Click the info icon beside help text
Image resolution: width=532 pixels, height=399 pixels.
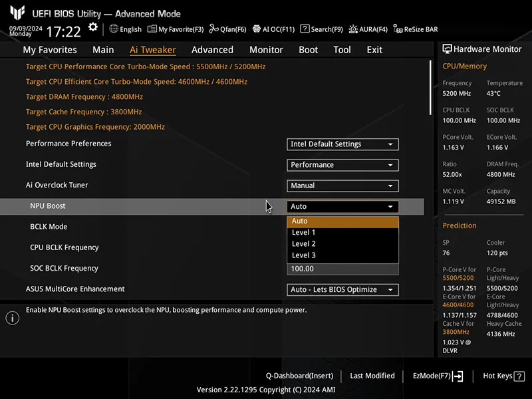[12, 318]
